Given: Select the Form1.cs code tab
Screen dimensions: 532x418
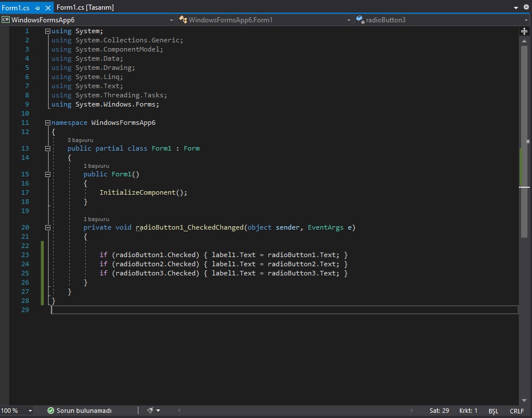Looking at the screenshot, I should [15, 8].
